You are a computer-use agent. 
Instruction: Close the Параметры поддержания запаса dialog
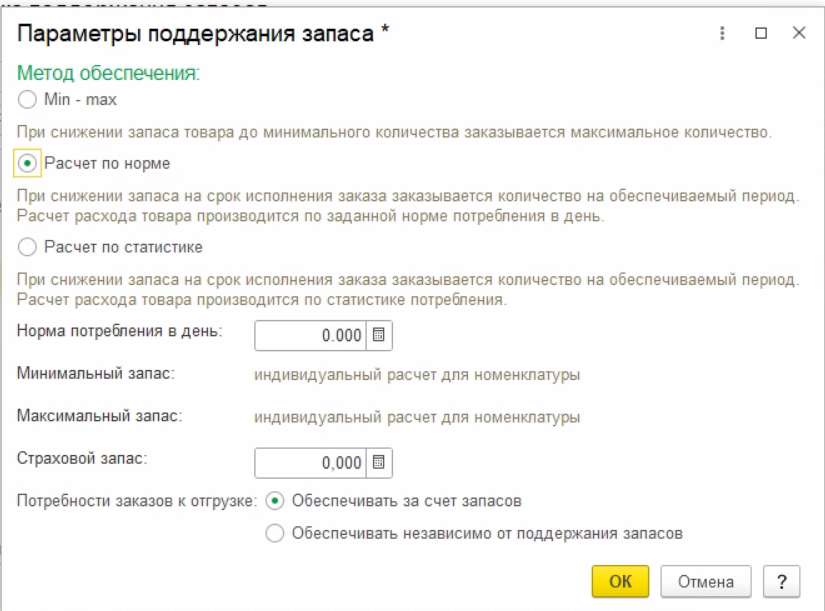pyautogui.click(x=799, y=33)
